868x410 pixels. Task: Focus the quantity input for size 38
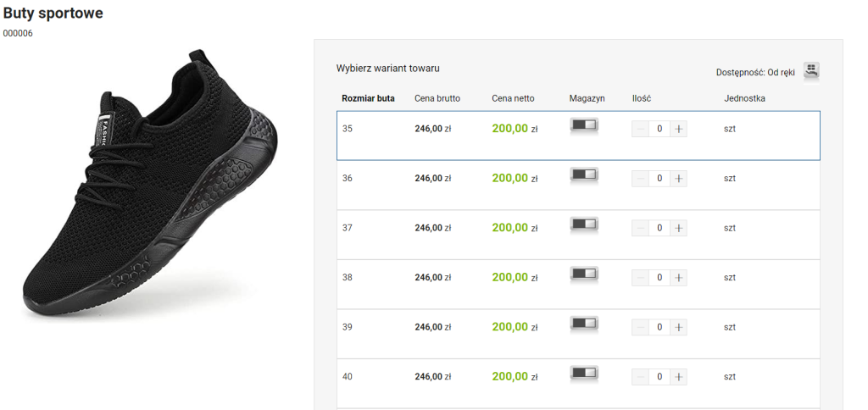(x=659, y=278)
